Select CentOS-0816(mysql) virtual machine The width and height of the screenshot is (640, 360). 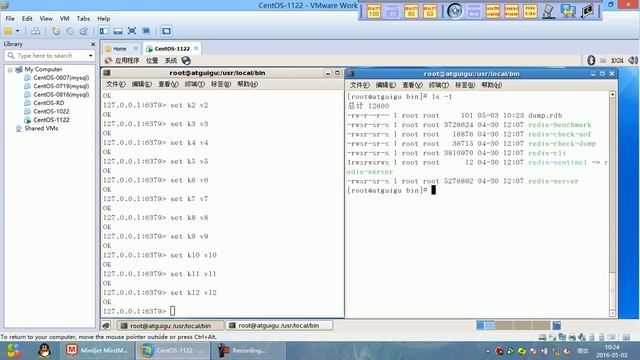pyautogui.click(x=61, y=94)
